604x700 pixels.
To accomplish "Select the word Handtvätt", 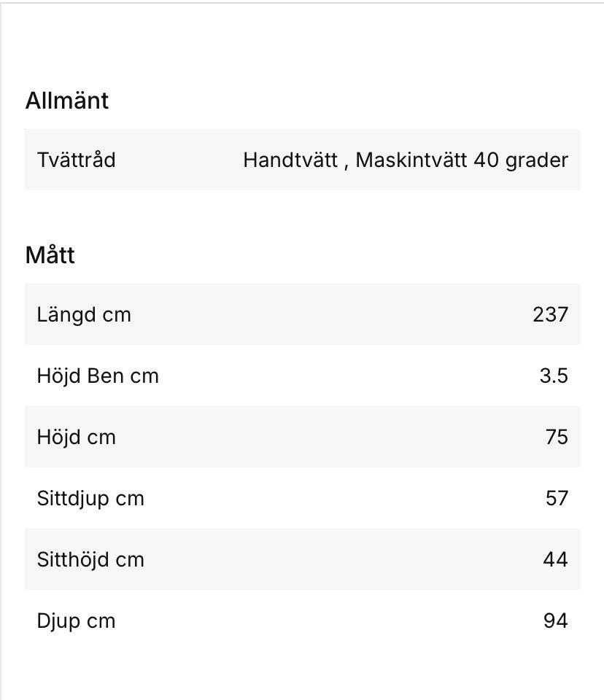I will coord(290,160).
